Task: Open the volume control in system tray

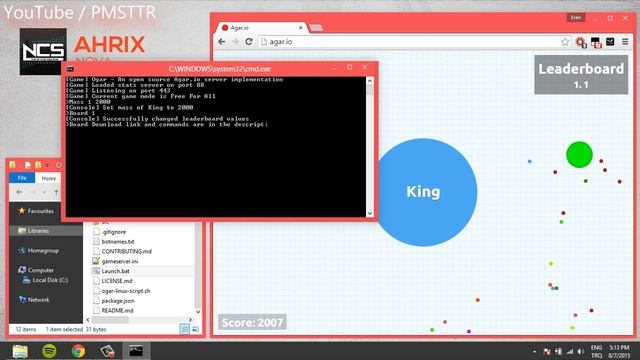Action: pos(580,351)
